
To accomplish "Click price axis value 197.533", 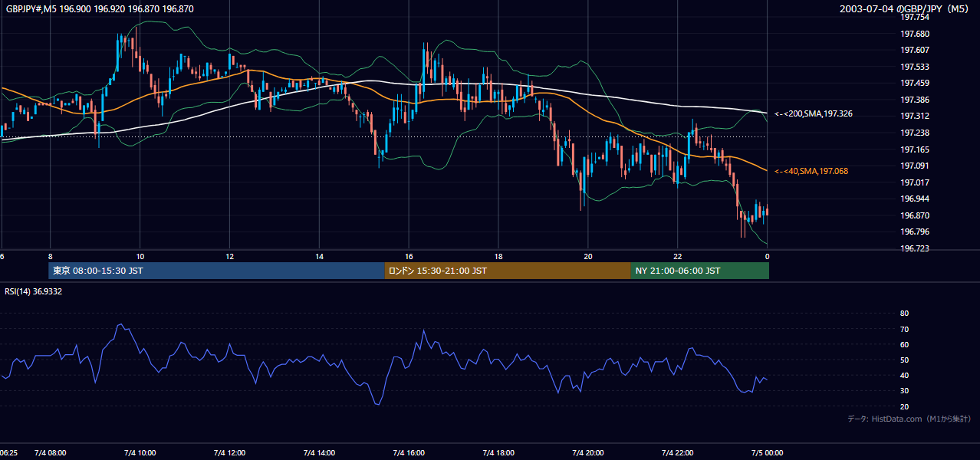I will [916, 67].
